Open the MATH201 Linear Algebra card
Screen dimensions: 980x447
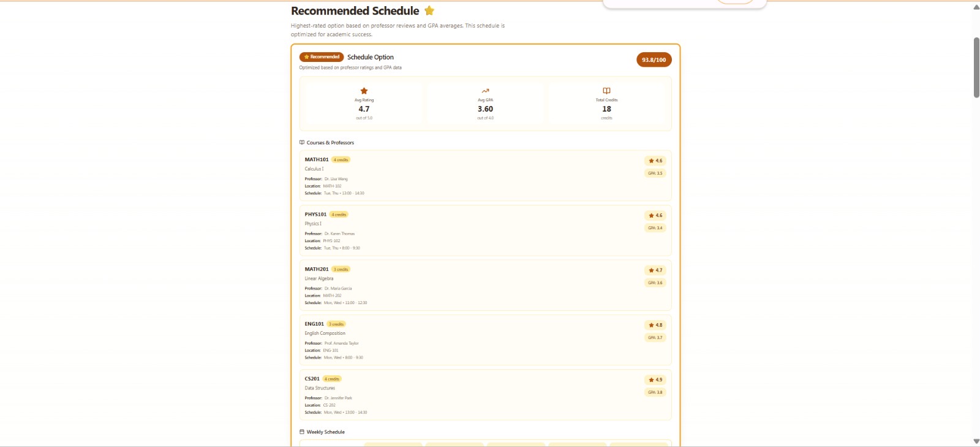tap(485, 285)
